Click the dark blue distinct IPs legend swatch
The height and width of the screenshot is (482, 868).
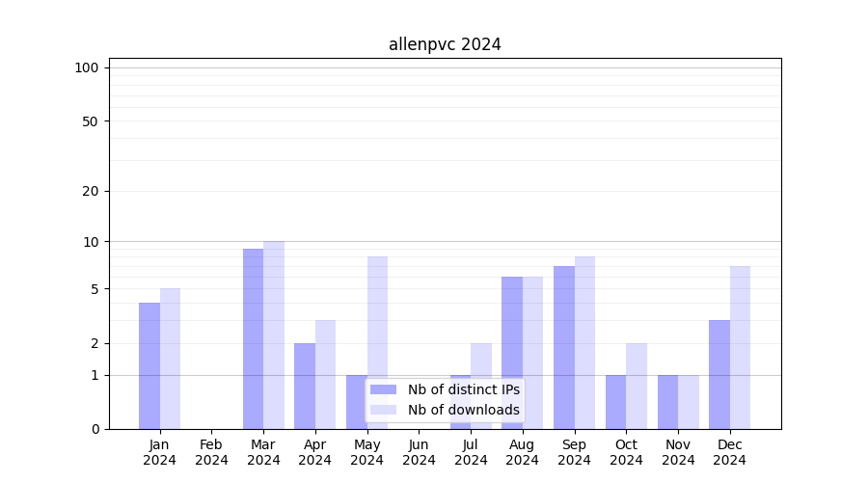383,389
